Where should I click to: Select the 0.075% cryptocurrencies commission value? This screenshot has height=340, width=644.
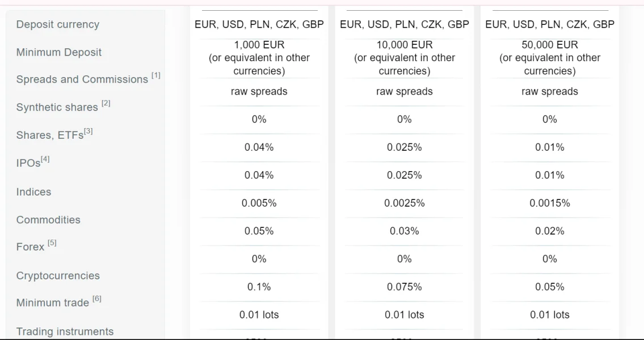(x=404, y=287)
